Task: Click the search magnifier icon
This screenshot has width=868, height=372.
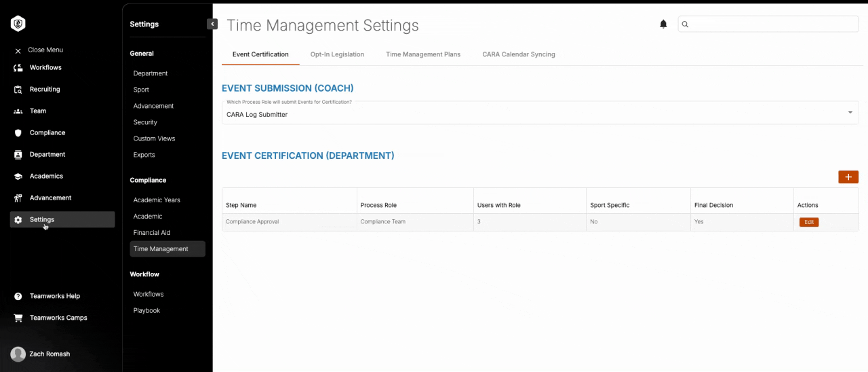Action: pos(685,24)
